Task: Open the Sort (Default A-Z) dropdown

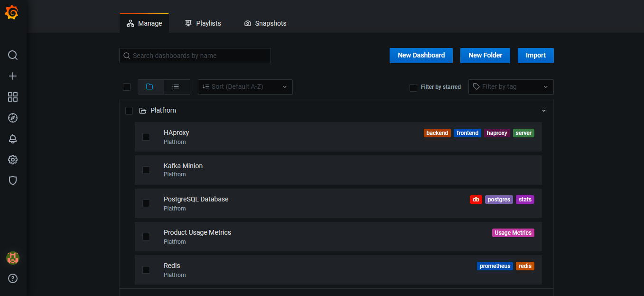Action: coord(245,86)
